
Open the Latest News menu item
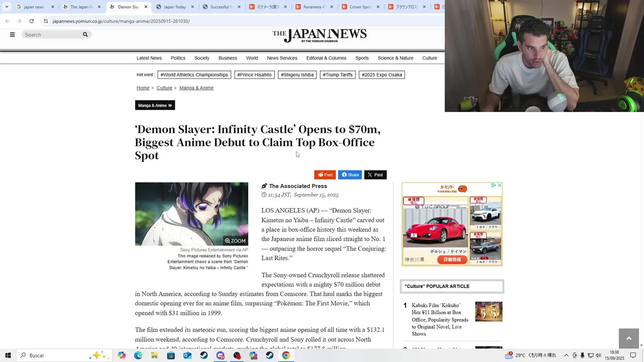(149, 58)
